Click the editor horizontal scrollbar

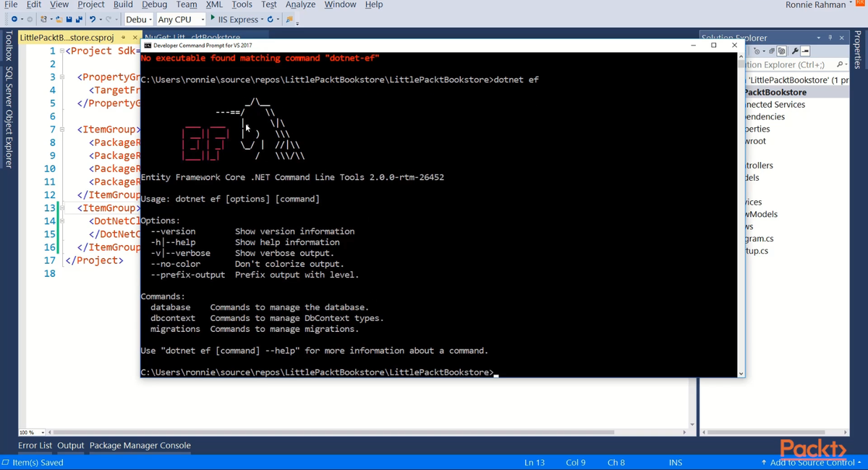pyautogui.click(x=334, y=432)
